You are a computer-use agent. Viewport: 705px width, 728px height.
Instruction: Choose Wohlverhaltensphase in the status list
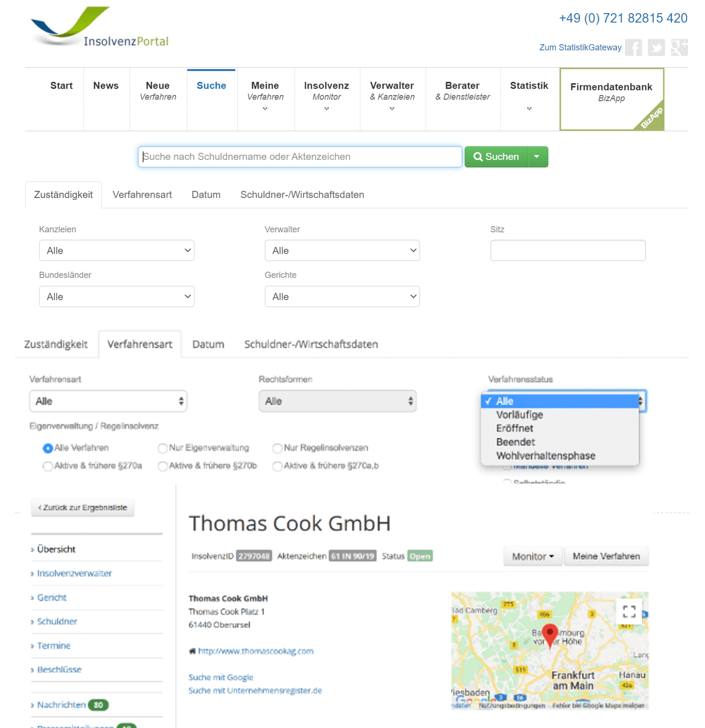pos(545,455)
